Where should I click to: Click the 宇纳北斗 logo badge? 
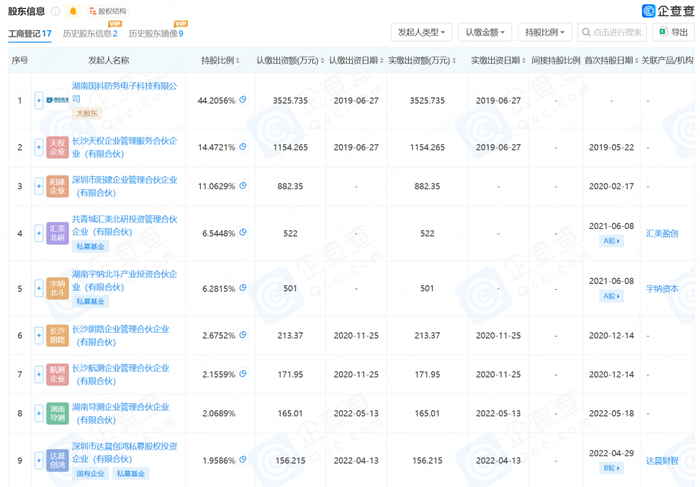(58, 288)
